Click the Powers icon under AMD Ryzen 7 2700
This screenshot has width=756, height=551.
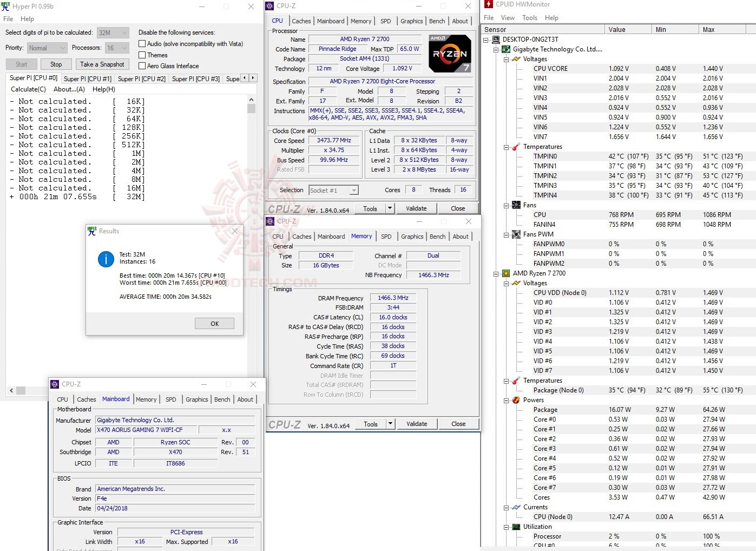pos(515,400)
